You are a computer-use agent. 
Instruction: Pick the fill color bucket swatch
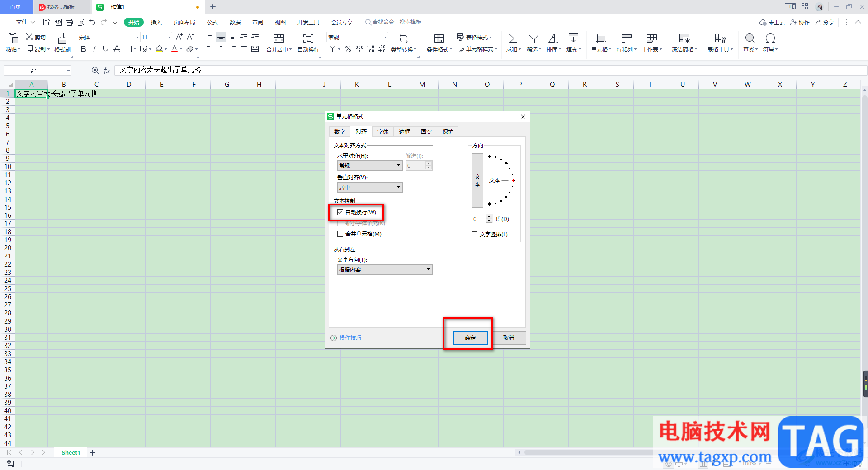coord(159,49)
